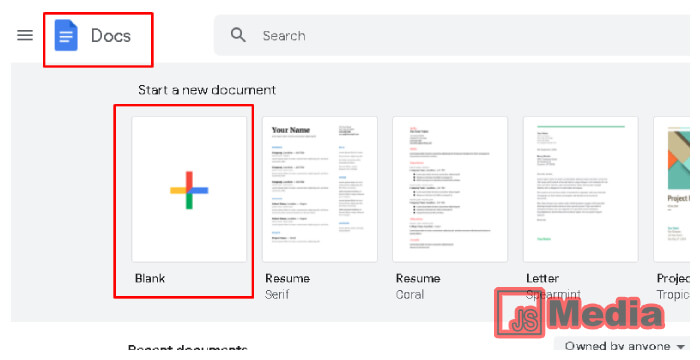
Task: Focus the Search input field
Action: click(452, 35)
